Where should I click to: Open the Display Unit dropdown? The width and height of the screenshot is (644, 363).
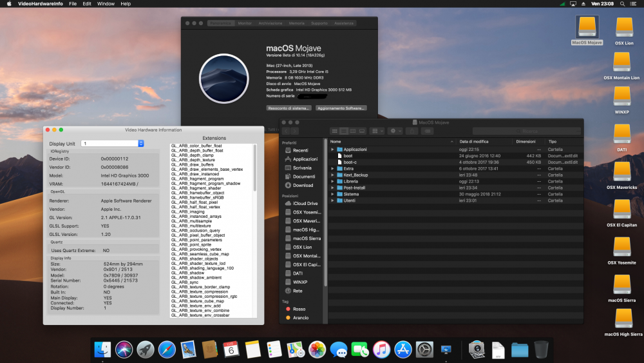click(x=141, y=144)
